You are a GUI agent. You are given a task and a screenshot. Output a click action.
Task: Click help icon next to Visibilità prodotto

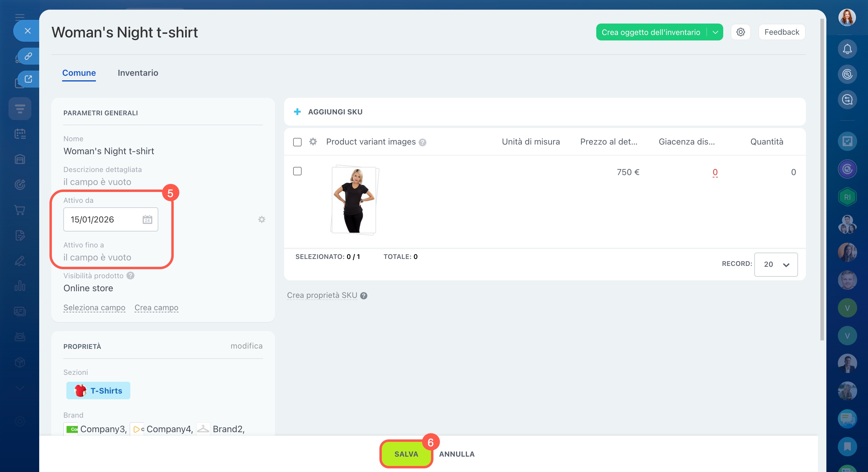(130, 276)
